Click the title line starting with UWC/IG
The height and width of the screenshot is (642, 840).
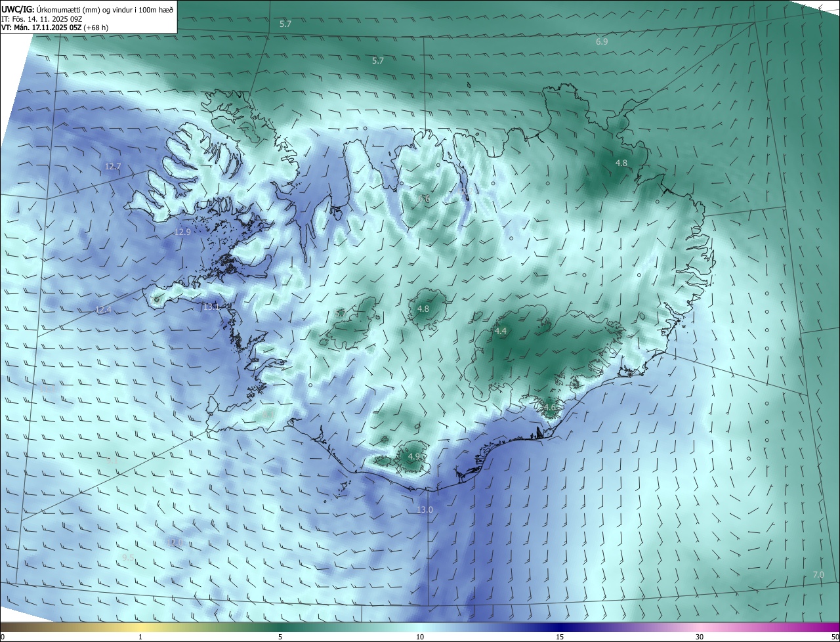tap(87, 9)
